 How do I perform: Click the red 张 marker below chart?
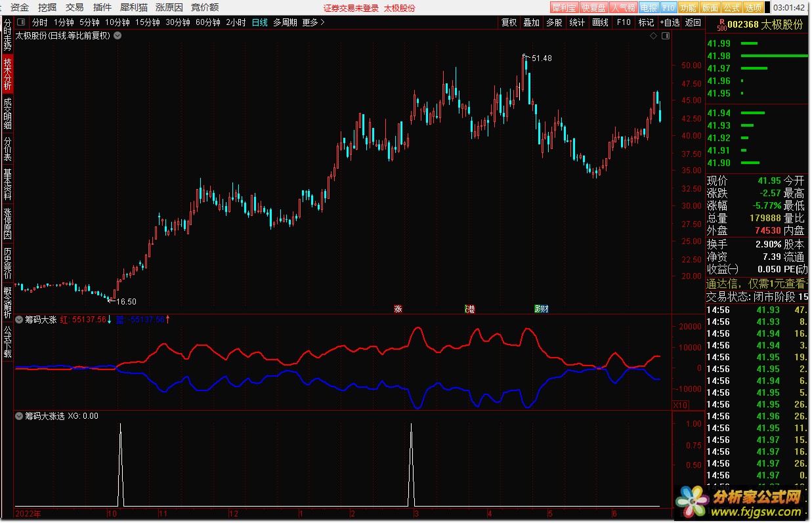pos(397,308)
